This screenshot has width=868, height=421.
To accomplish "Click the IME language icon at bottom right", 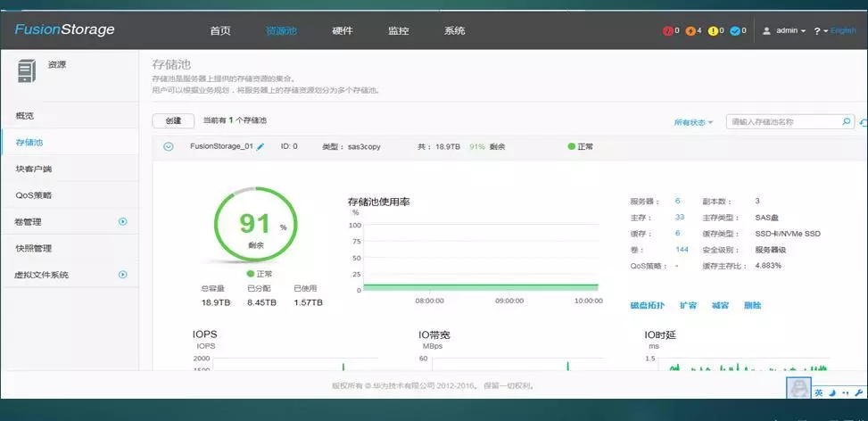I will pyautogui.click(x=818, y=392).
